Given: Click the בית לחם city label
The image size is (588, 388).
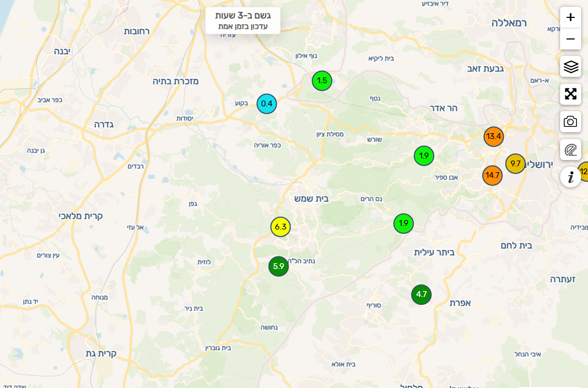Looking at the screenshot, I should click(x=516, y=246).
